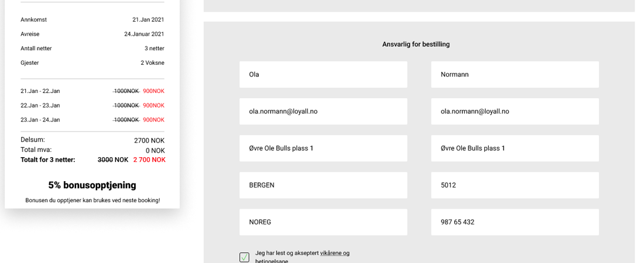Click the address field above the "5012" field
The height and width of the screenshot is (263, 644).
click(x=515, y=148)
